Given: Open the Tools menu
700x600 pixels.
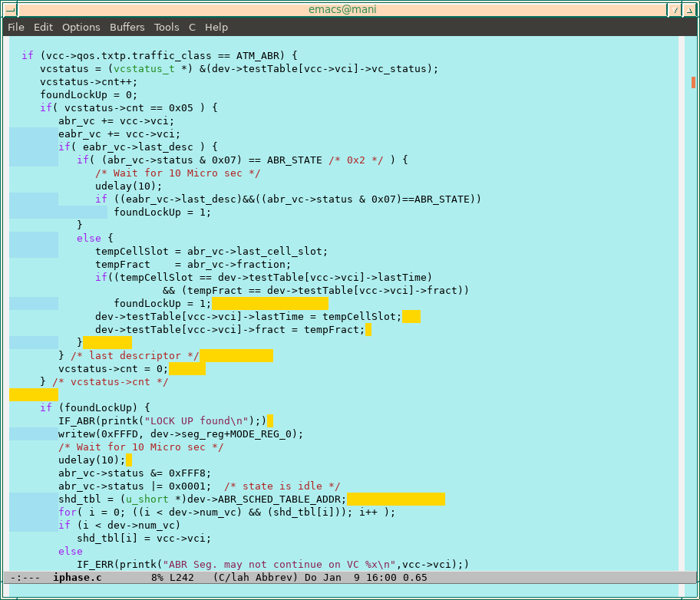Looking at the screenshot, I should point(167,27).
